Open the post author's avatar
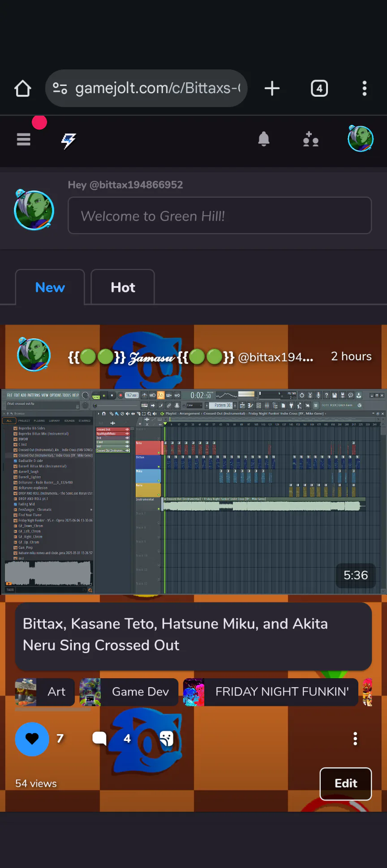Image resolution: width=387 pixels, height=868 pixels. tap(34, 355)
